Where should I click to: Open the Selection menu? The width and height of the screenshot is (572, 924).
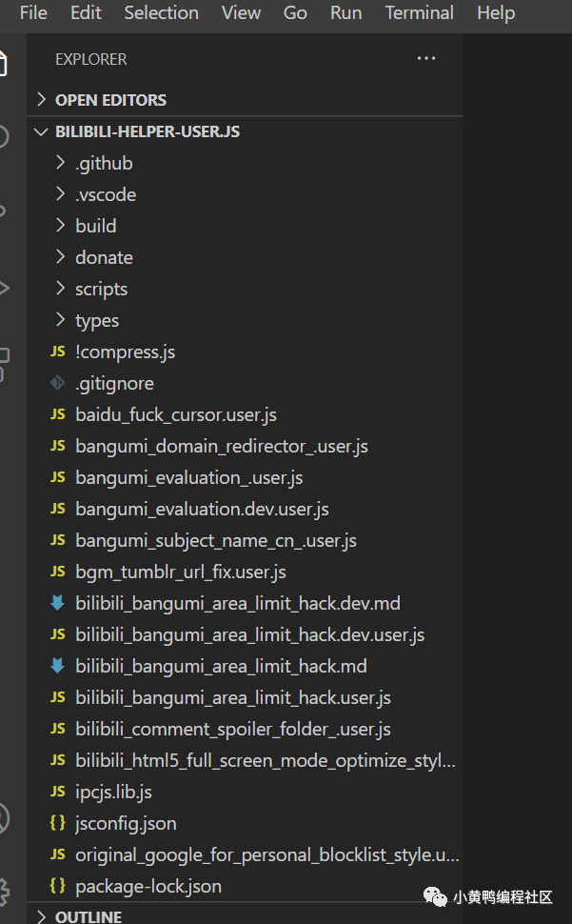tap(161, 12)
